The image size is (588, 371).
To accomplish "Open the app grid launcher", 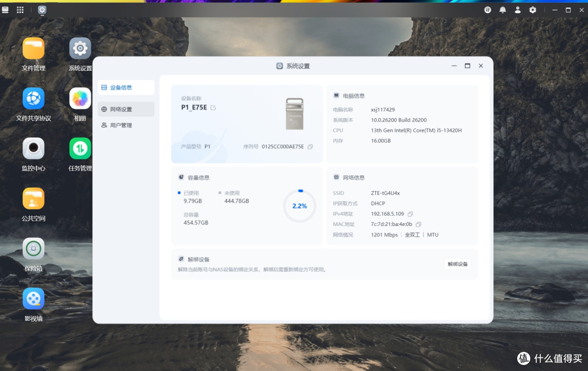I will point(20,10).
